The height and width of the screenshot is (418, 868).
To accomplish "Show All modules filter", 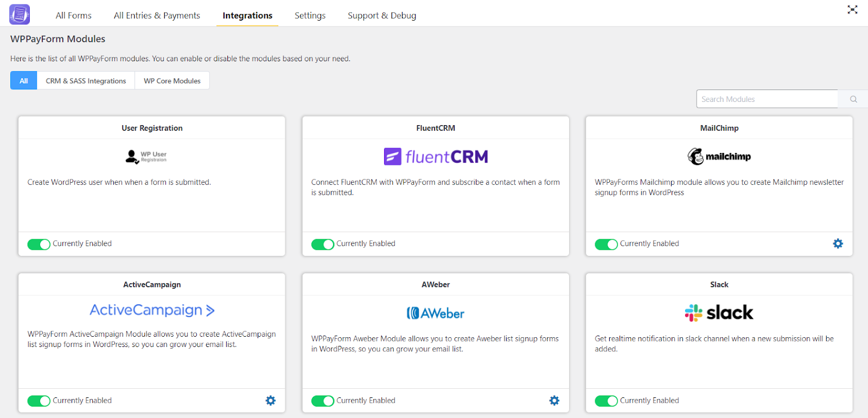I will click(x=24, y=81).
